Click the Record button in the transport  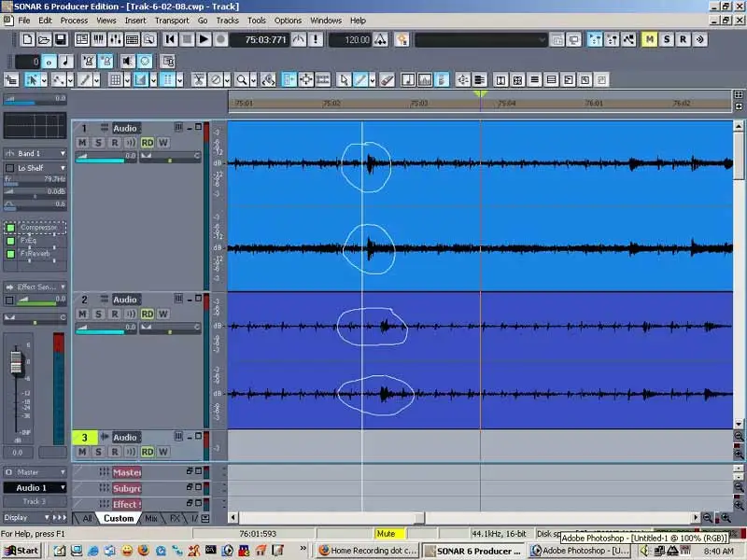(221, 39)
